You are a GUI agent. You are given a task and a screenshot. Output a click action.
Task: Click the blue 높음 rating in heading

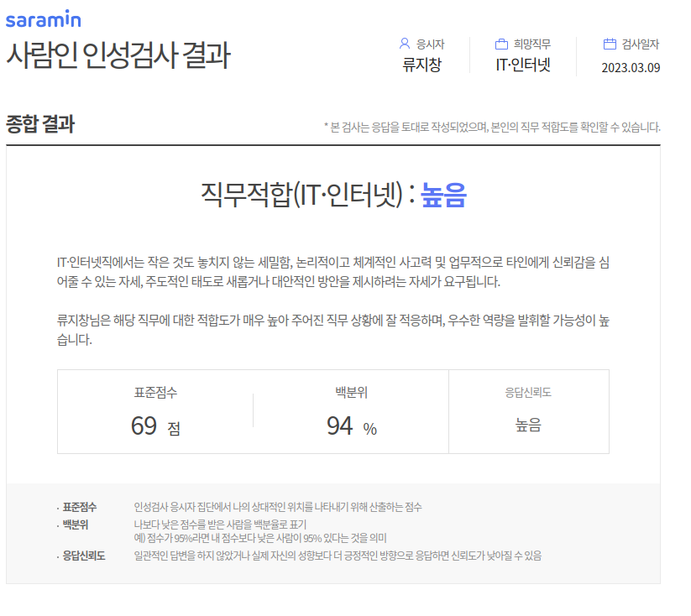[x=443, y=195]
